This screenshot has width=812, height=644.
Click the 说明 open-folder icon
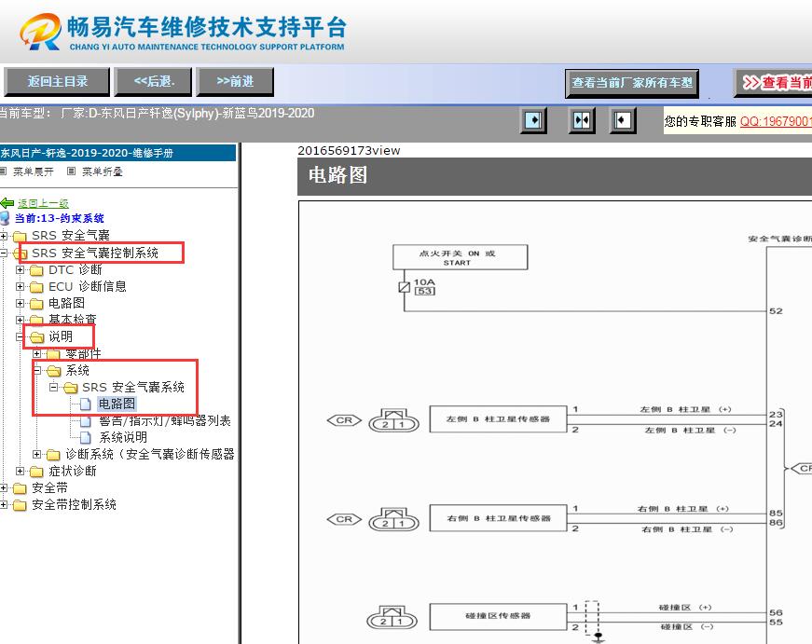point(36,337)
